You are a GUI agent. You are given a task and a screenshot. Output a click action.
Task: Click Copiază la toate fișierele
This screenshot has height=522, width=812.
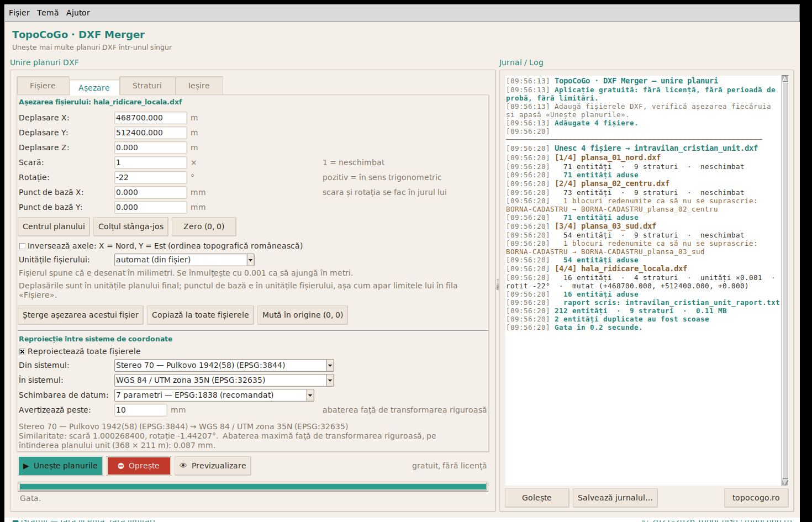(x=200, y=315)
